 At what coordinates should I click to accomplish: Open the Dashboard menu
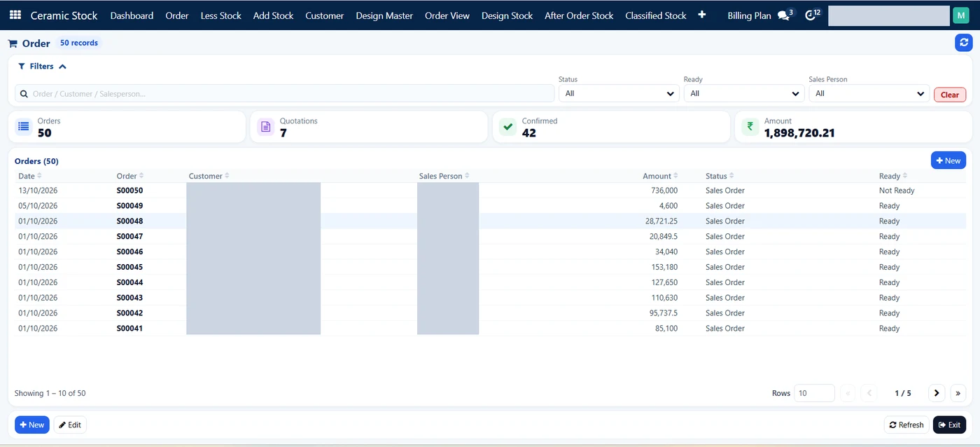(x=132, y=15)
